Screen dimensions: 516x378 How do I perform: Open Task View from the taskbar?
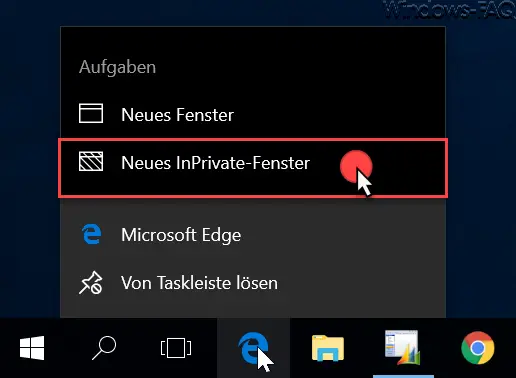176,348
